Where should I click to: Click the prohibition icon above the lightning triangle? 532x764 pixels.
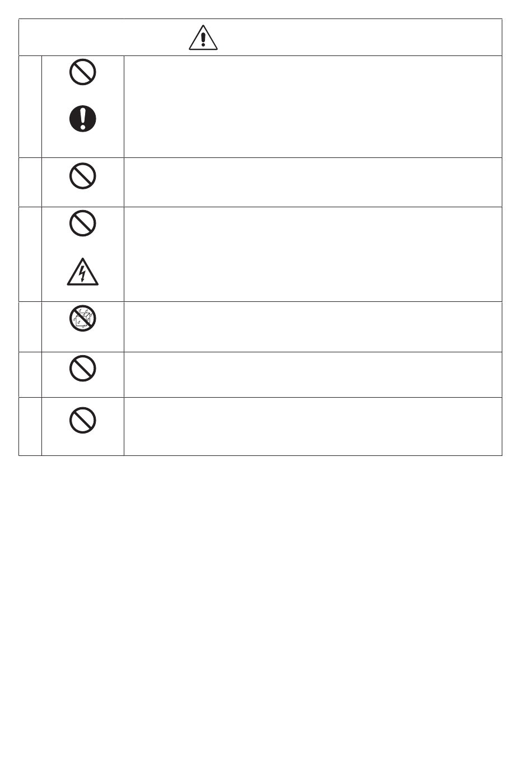83,225
